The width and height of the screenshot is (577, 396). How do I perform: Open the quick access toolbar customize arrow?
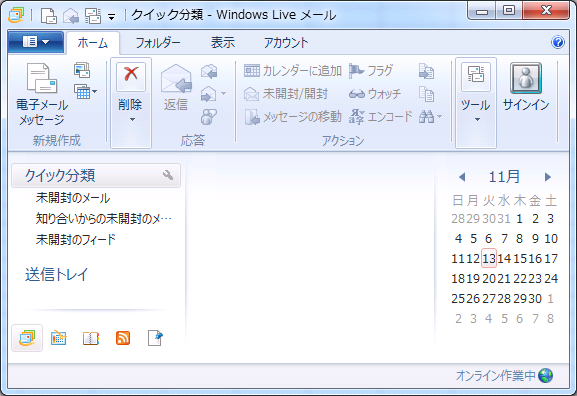click(x=111, y=17)
